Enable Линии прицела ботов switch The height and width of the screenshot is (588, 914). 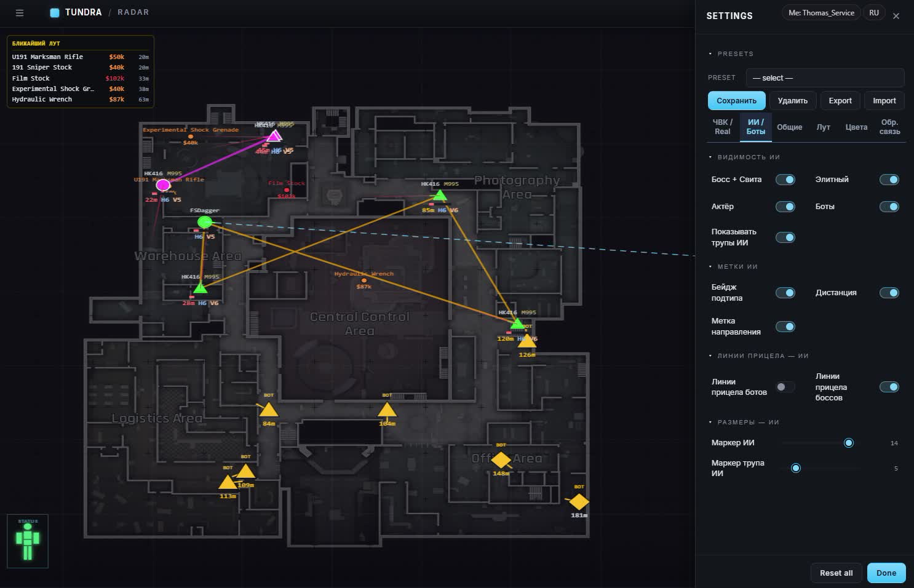click(785, 387)
